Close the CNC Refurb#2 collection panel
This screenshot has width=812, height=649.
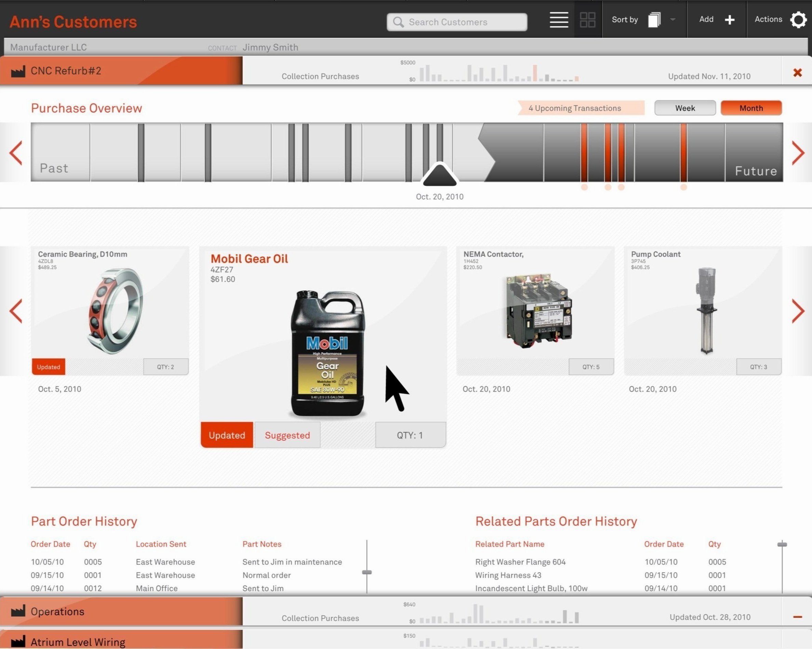pos(797,72)
